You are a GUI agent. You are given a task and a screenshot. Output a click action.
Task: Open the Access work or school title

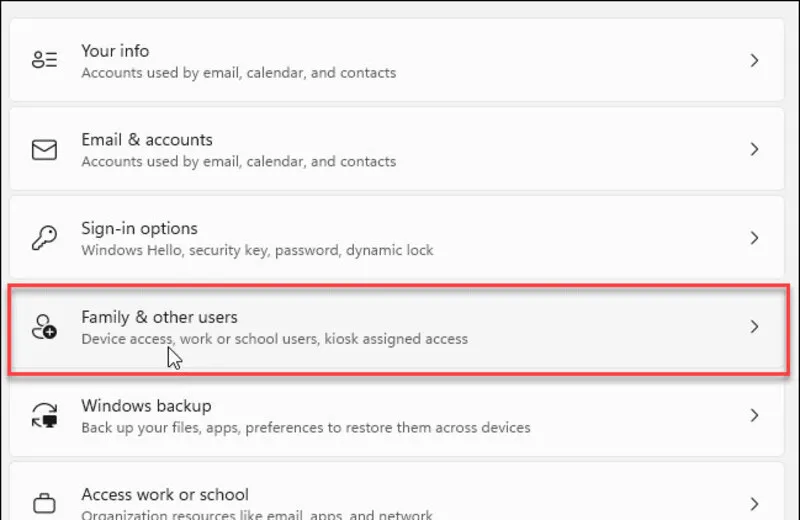(x=164, y=494)
